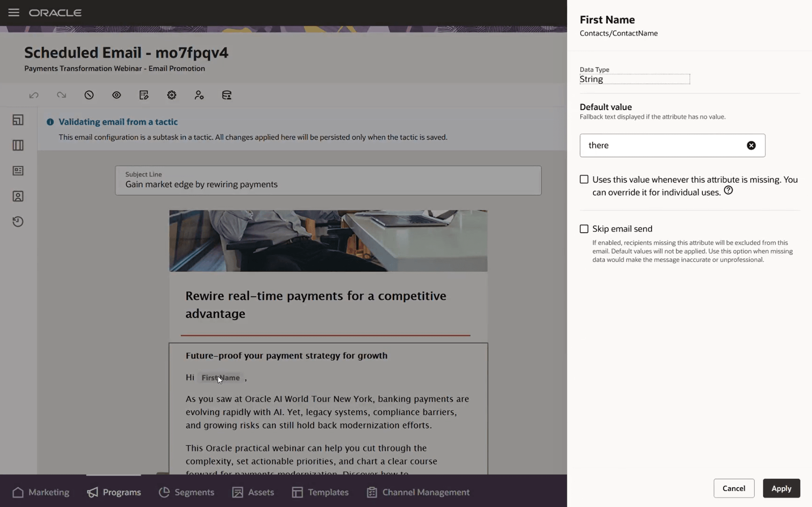Click the Validating email from a tactic heading

click(118, 122)
